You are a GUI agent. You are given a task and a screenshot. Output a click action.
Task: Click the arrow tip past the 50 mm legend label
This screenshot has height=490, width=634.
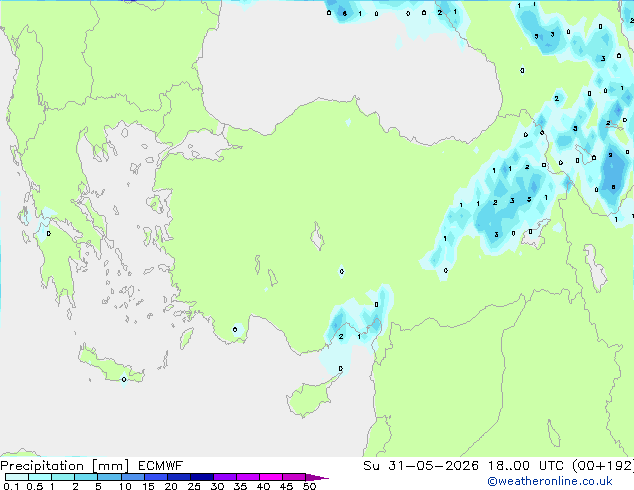click(317, 477)
